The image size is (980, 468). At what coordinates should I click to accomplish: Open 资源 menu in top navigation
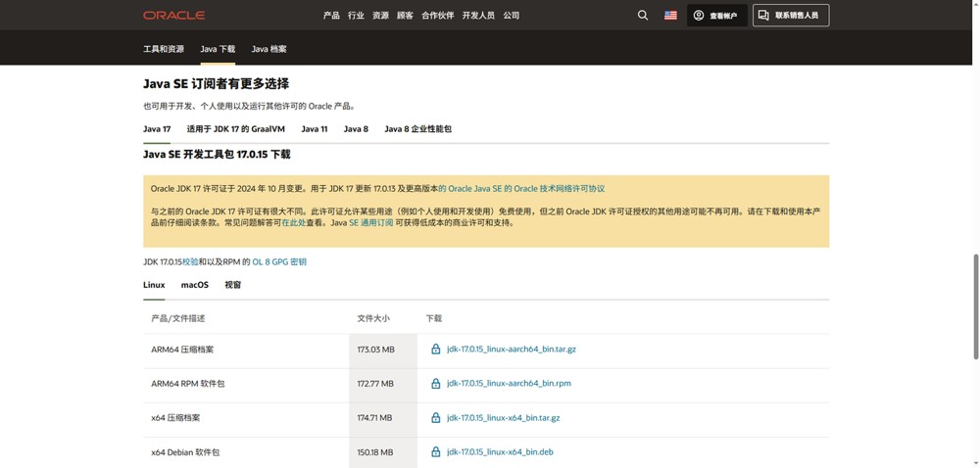380,16
